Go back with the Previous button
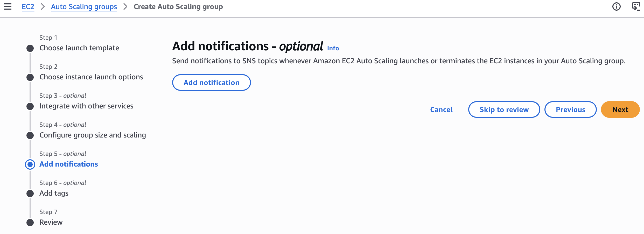This screenshot has height=234, width=644. tap(570, 109)
